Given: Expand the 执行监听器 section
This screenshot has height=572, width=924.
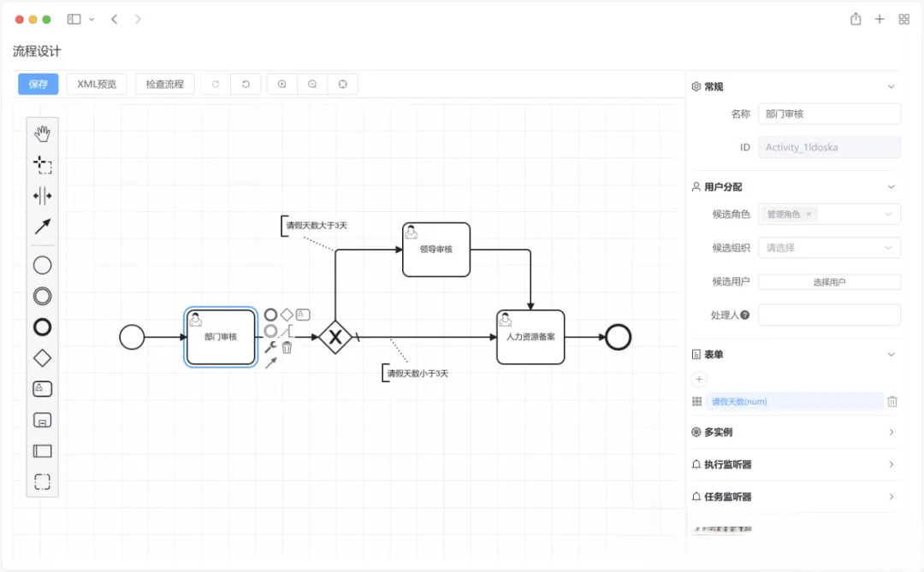Looking at the screenshot, I should 891,464.
